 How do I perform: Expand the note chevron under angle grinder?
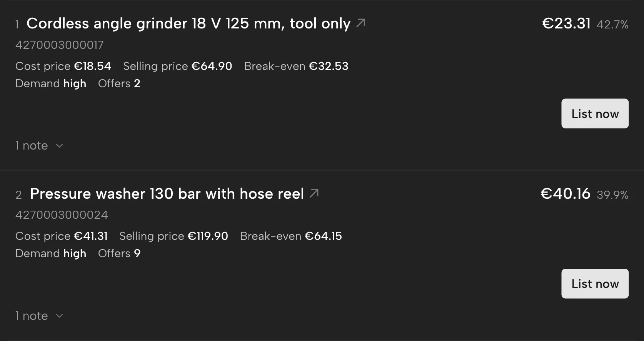pos(59,146)
